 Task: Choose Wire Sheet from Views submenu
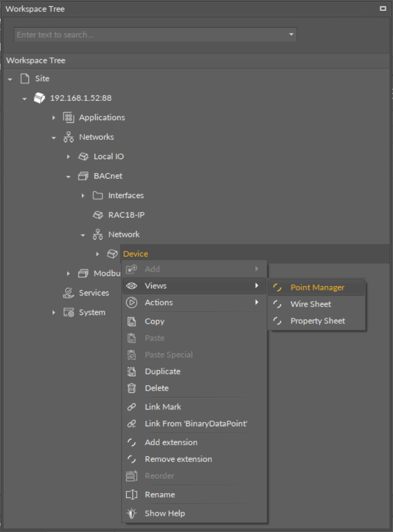[x=310, y=304]
